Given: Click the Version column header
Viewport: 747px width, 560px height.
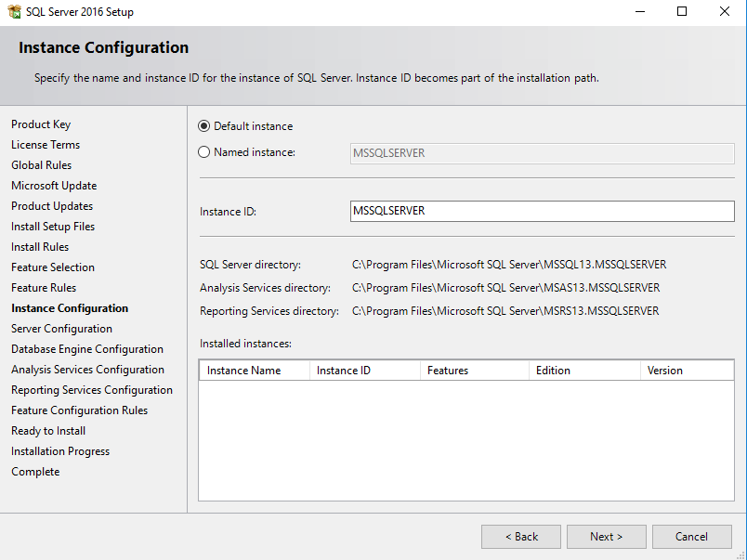Looking at the screenshot, I should tap(687, 371).
